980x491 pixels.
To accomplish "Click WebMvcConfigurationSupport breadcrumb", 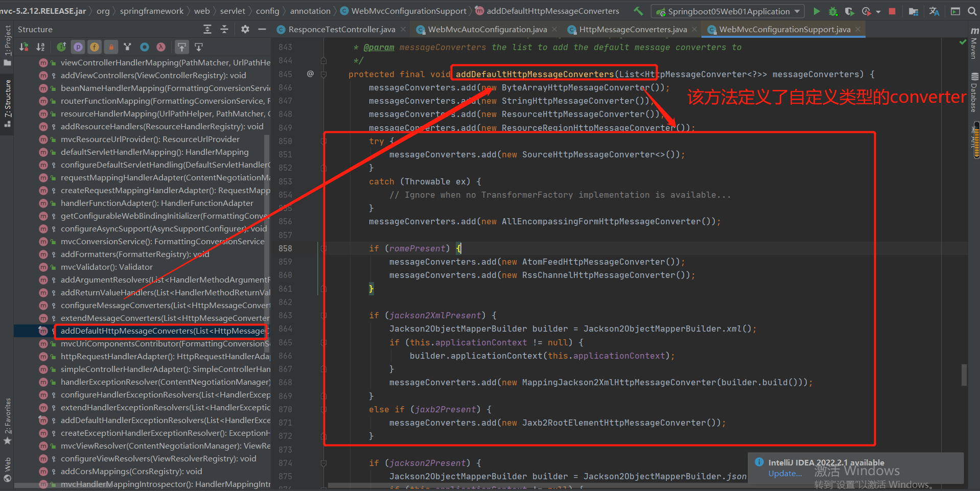I will [x=403, y=11].
